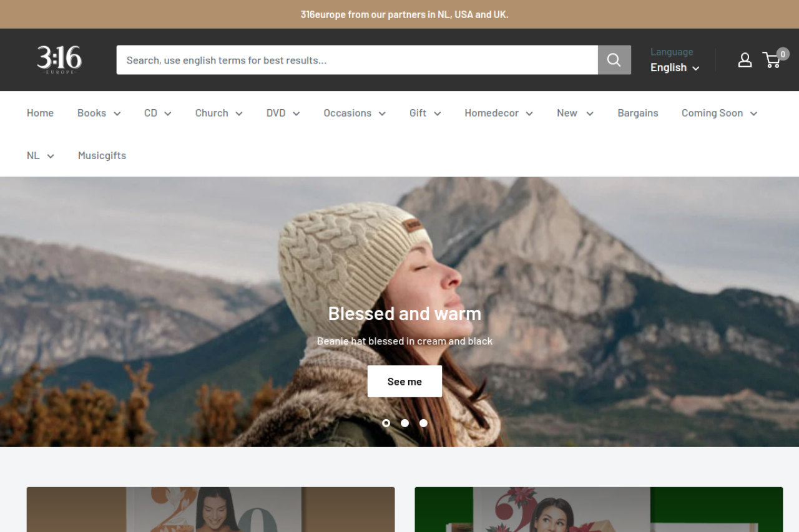Open the English language dropdown
The height and width of the screenshot is (532, 799).
click(x=674, y=67)
